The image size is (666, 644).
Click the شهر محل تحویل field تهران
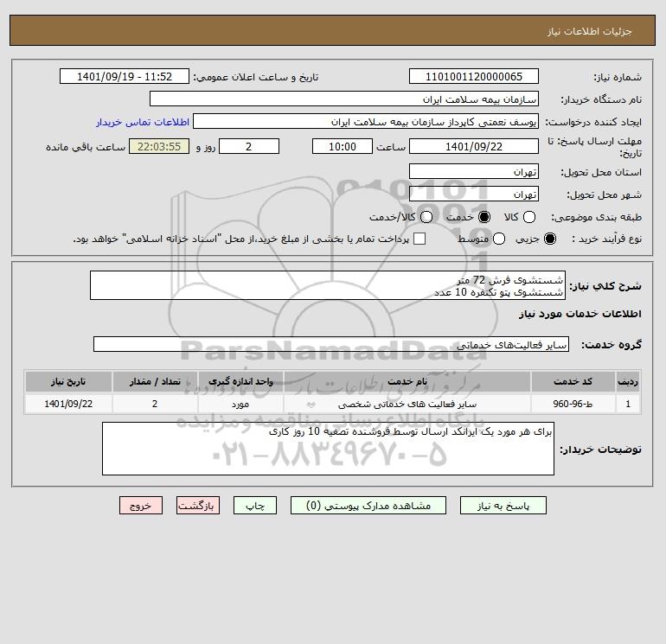pos(474,194)
